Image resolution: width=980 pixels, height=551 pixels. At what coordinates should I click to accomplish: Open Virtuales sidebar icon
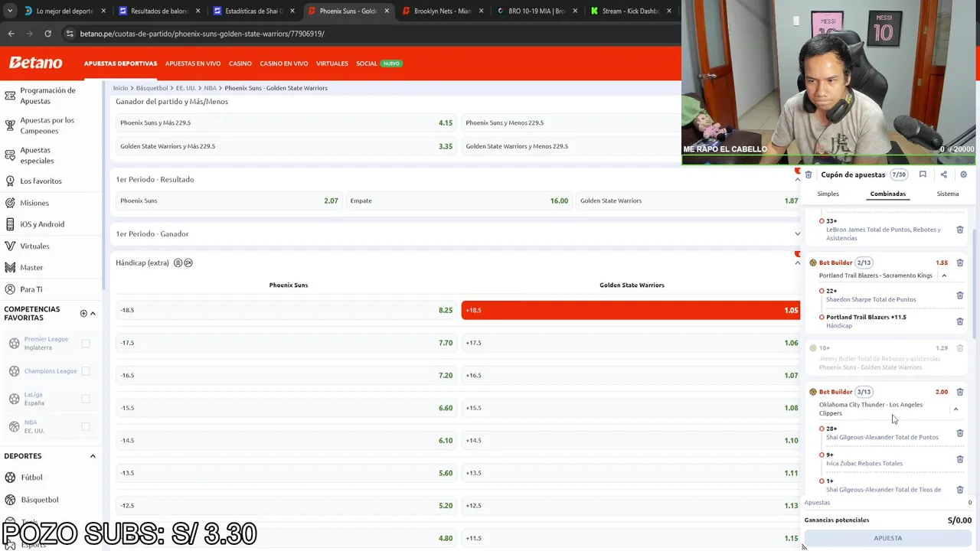tap(10, 246)
